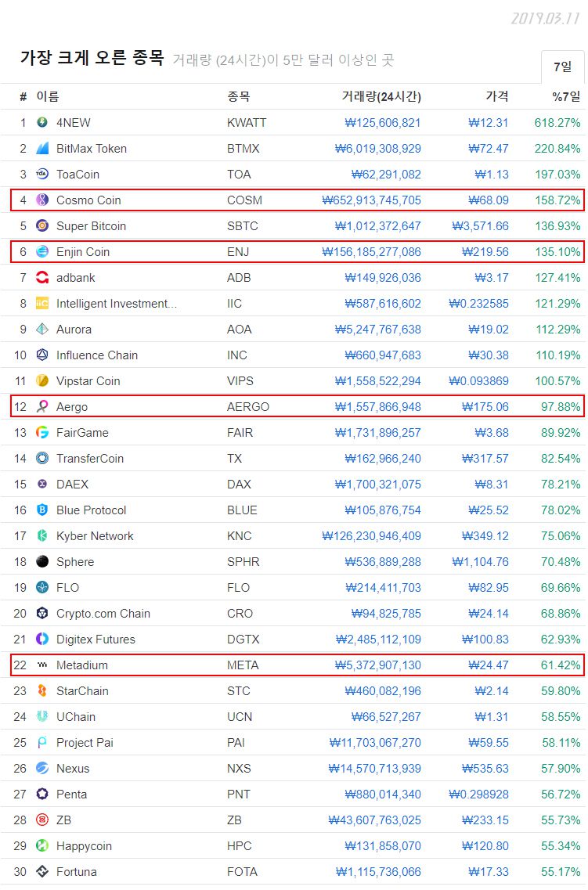
Task: Select the 7일 tab
Action: click(562, 67)
